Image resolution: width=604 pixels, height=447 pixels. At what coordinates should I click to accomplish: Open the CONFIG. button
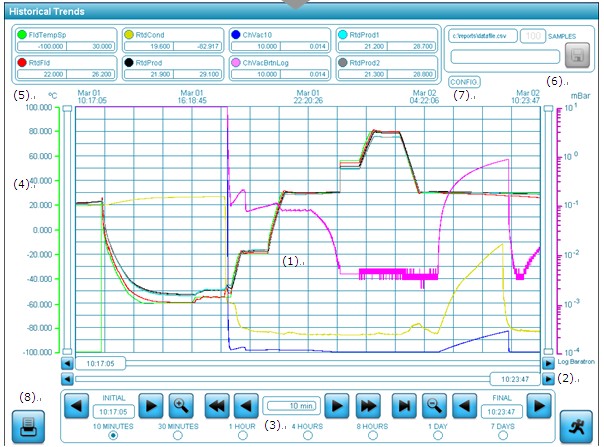pyautogui.click(x=464, y=82)
